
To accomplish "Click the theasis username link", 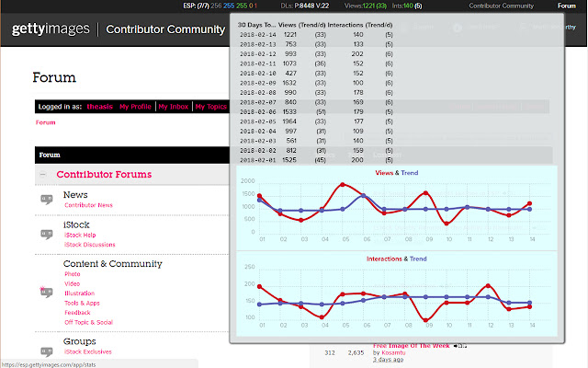I will 100,107.
